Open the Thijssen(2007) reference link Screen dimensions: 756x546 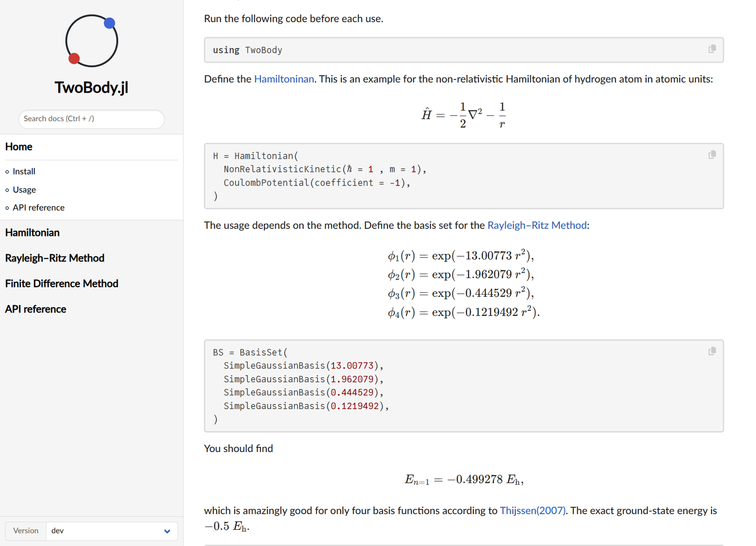coord(533,511)
